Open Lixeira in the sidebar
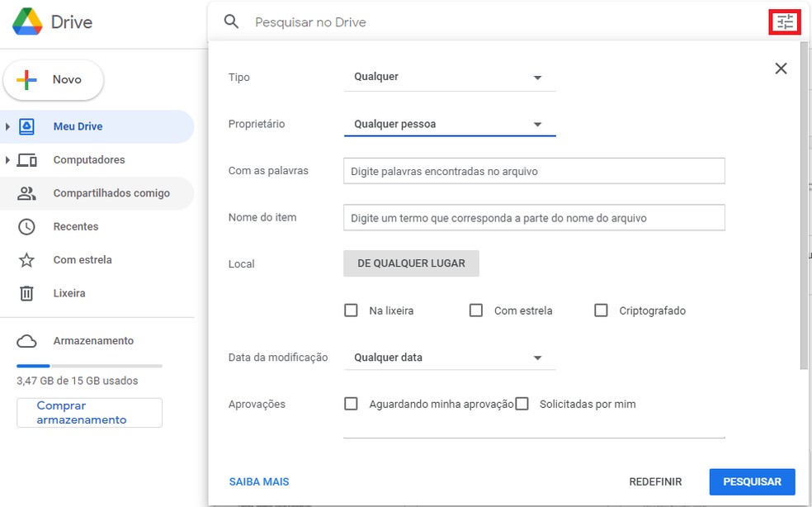Screen dimensions: 812x507 97,293
